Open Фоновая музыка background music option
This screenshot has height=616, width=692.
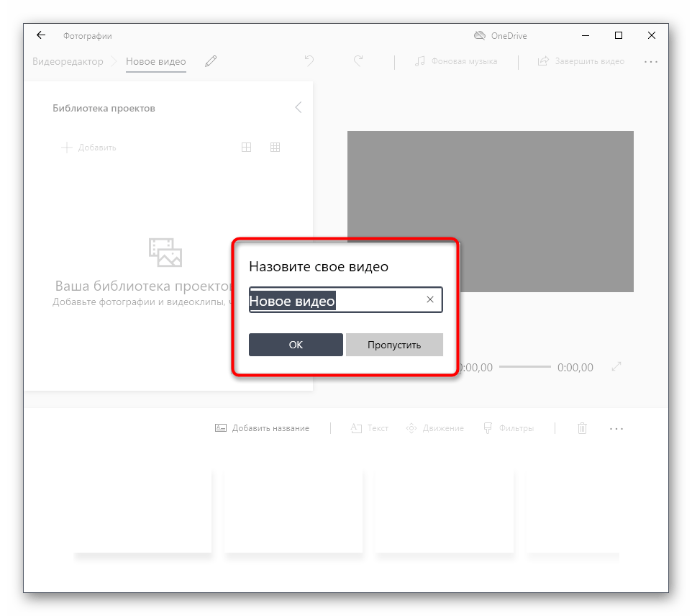click(x=456, y=61)
